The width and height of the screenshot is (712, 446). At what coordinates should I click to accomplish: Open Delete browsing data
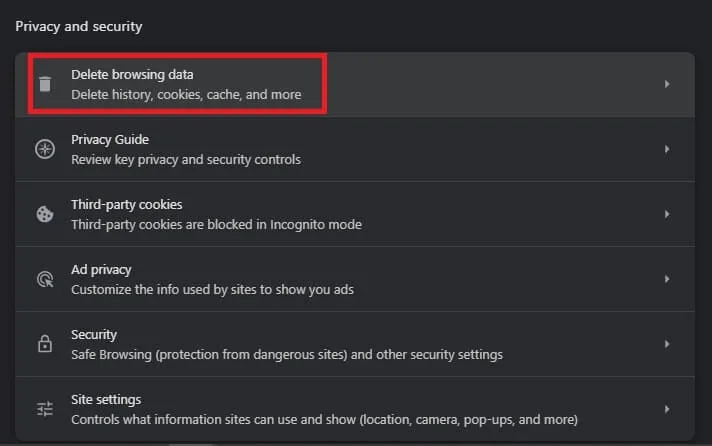tap(355, 84)
